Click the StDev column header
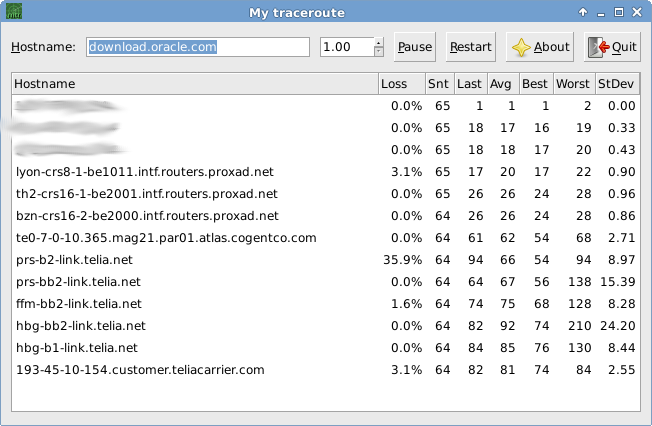Image resolution: width=652 pixels, height=426 pixels. pyautogui.click(x=616, y=84)
